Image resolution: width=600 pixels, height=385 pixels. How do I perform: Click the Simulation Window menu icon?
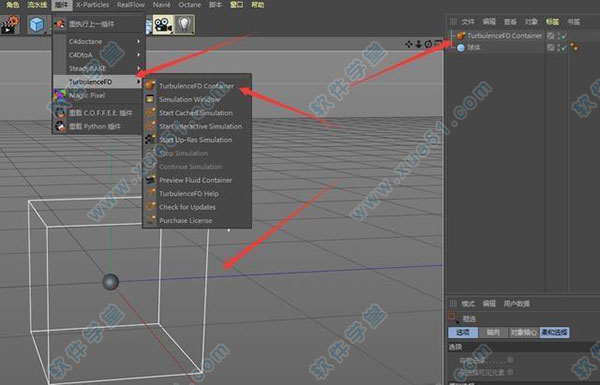click(x=150, y=99)
